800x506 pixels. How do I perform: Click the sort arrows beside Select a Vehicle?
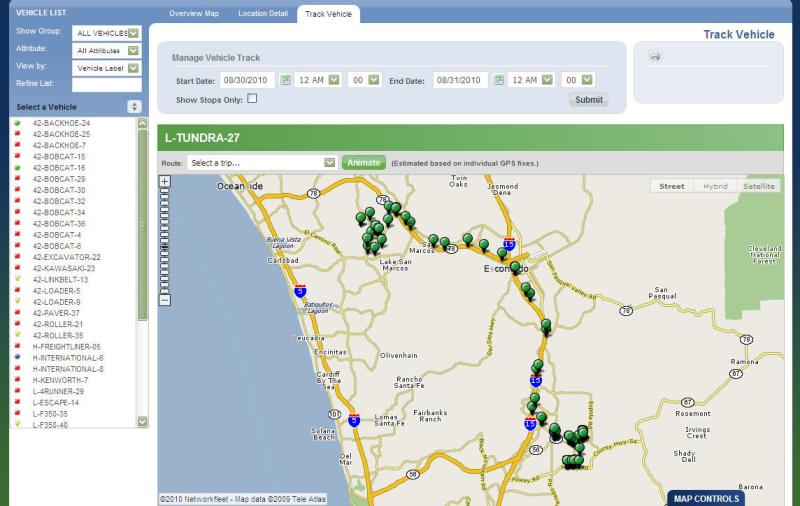134,107
